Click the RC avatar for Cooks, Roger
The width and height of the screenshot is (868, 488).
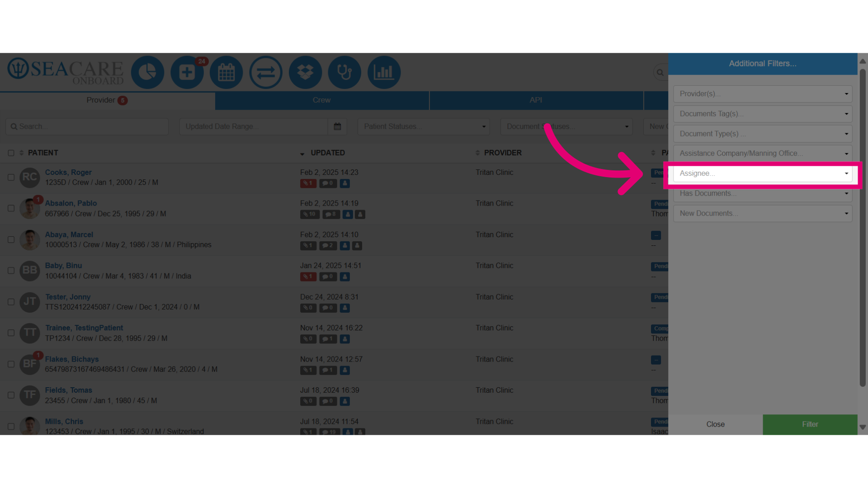point(30,177)
